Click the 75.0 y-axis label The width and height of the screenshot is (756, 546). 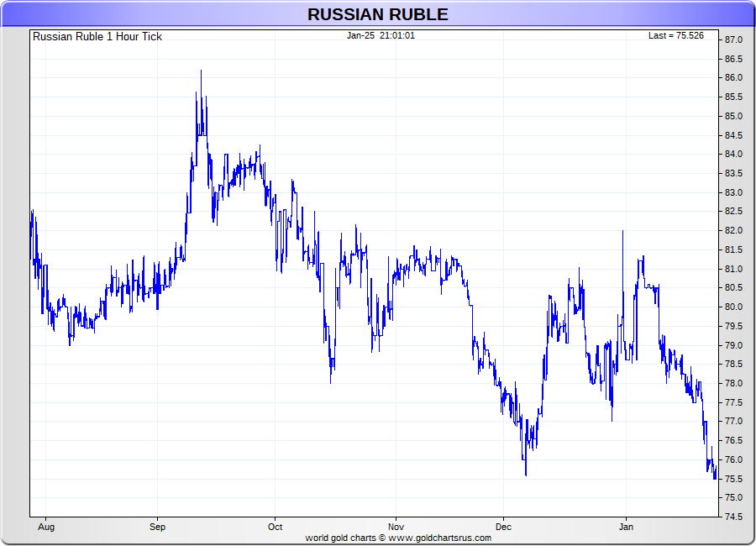(734, 498)
